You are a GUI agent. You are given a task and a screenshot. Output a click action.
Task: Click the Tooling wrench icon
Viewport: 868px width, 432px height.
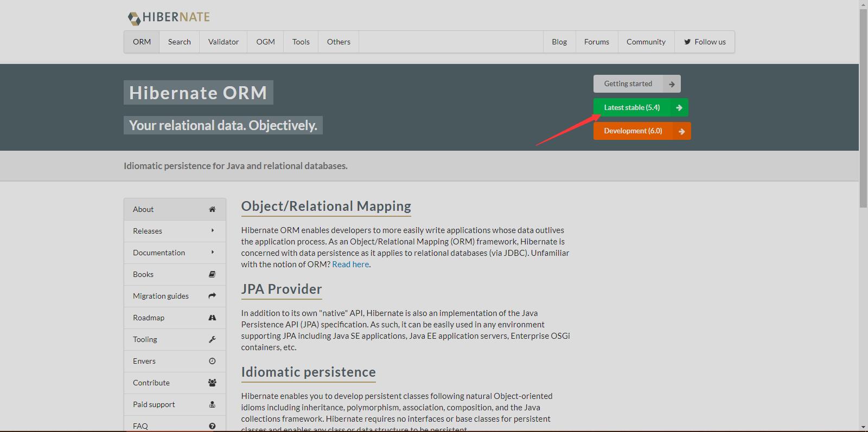pos(212,339)
